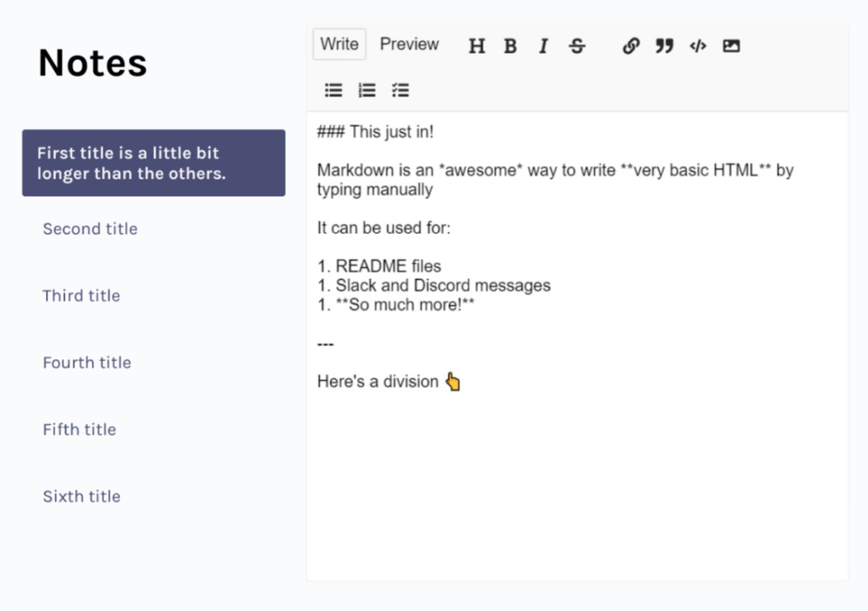Open the Second title note

pos(90,229)
